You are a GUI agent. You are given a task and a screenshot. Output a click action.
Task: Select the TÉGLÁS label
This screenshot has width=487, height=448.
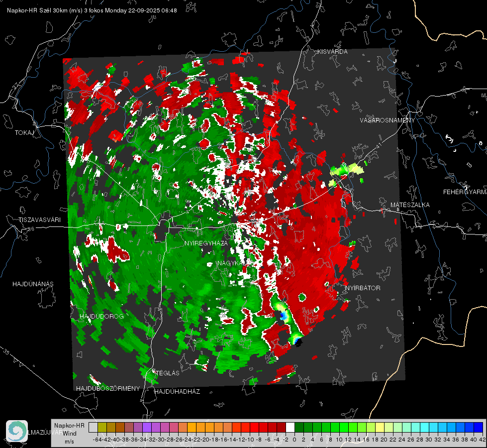[168, 373]
